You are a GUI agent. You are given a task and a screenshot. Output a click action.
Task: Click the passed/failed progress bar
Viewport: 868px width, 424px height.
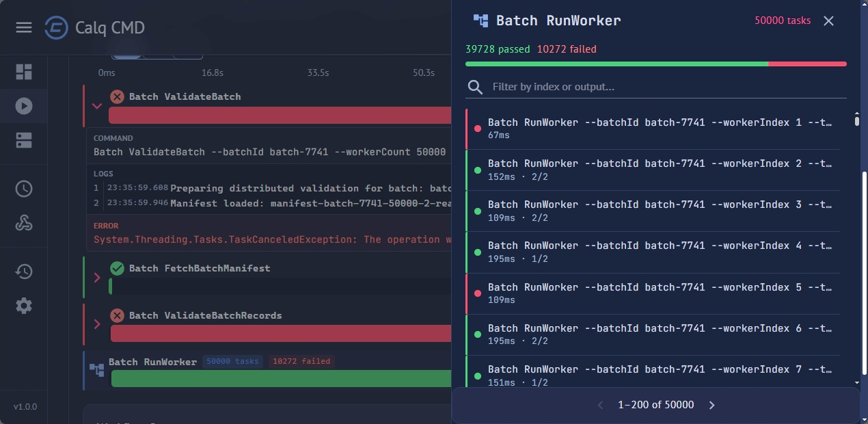click(x=656, y=64)
